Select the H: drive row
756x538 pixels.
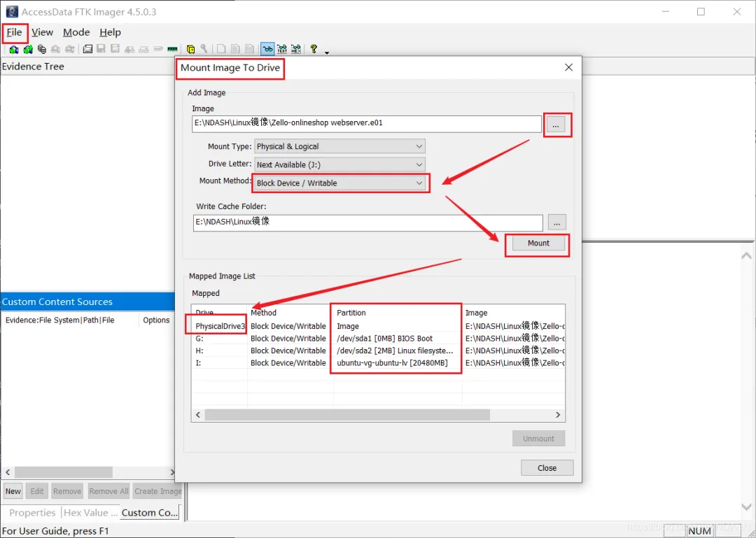click(377, 351)
